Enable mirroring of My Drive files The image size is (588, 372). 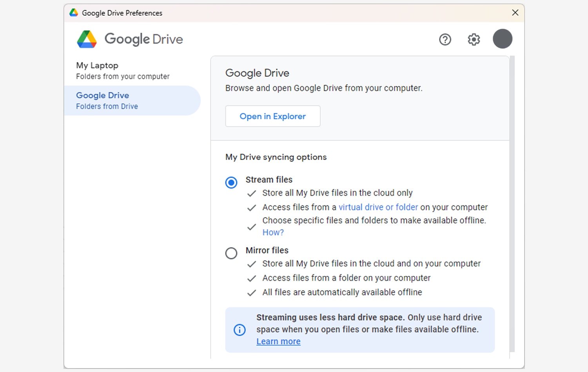(231, 253)
